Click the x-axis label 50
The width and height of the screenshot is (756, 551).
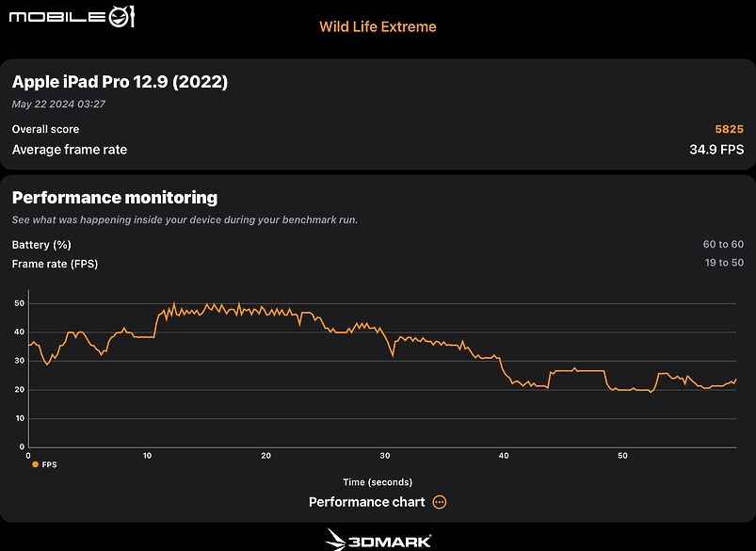pos(622,456)
